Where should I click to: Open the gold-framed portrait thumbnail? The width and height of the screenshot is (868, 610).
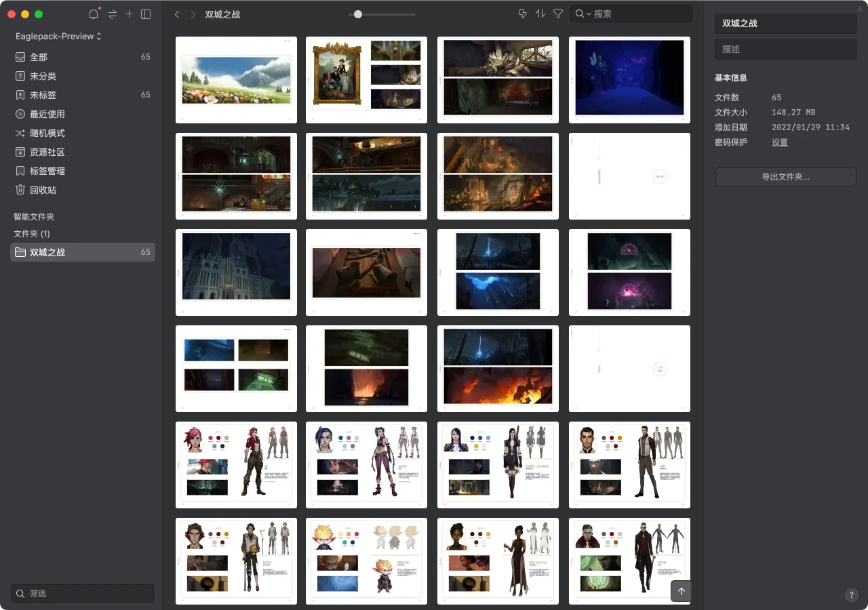click(x=366, y=80)
